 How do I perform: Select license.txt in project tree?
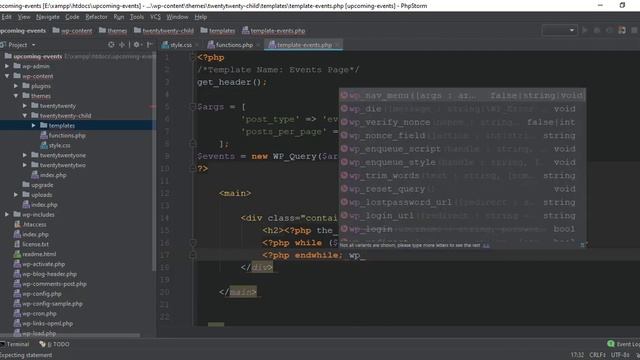[31, 244]
